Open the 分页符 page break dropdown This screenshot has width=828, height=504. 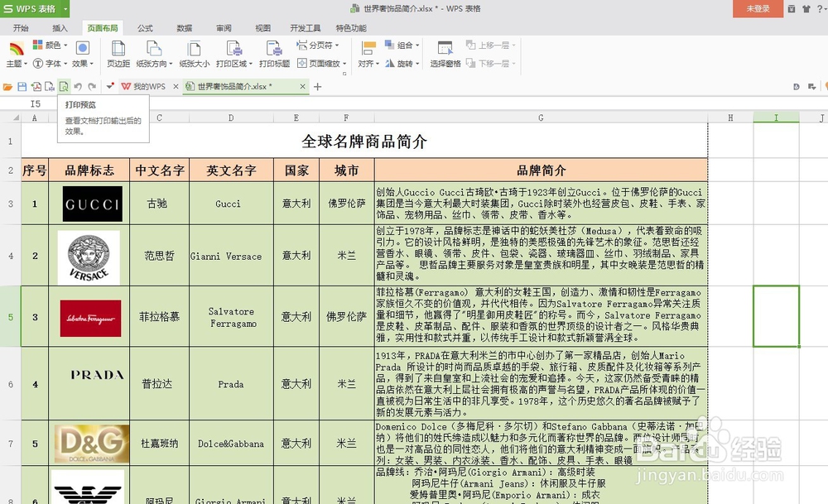coord(317,46)
